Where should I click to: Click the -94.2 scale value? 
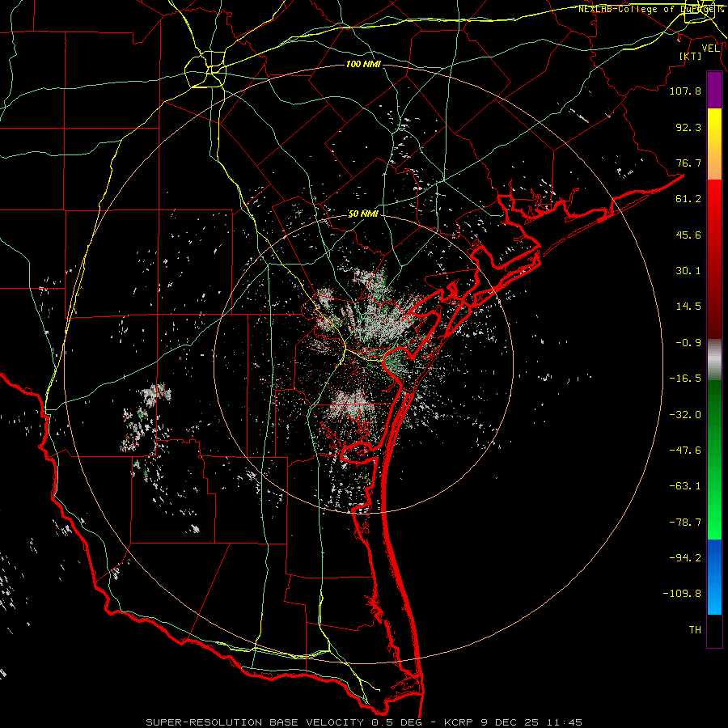[x=685, y=558]
